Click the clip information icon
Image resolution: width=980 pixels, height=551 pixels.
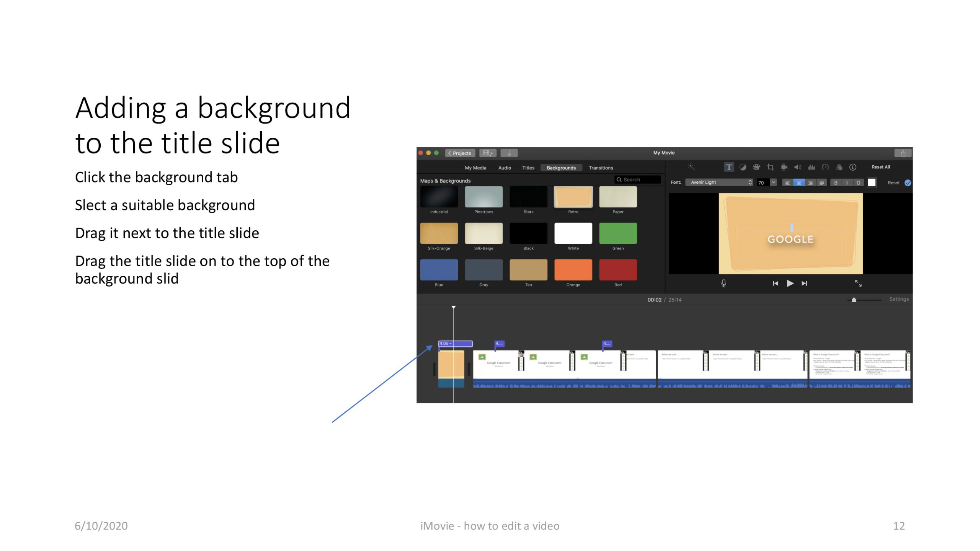coord(853,167)
